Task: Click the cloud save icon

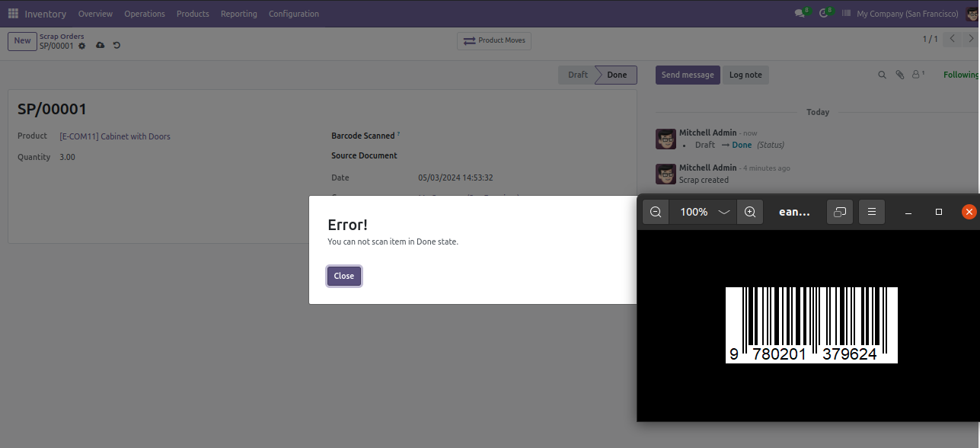Action: pos(101,46)
